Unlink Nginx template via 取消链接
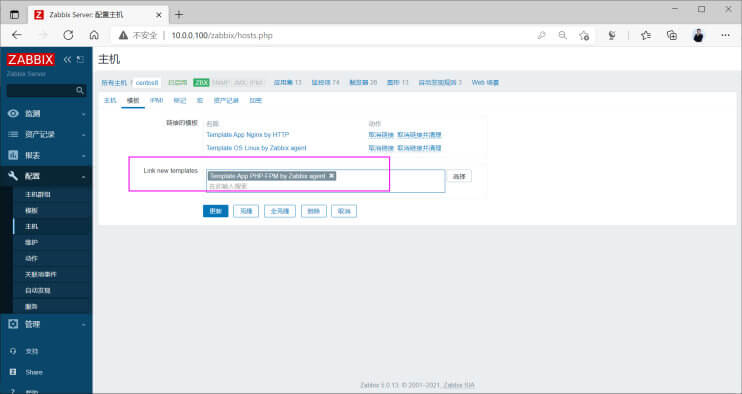The width and height of the screenshot is (742, 394). [381, 135]
